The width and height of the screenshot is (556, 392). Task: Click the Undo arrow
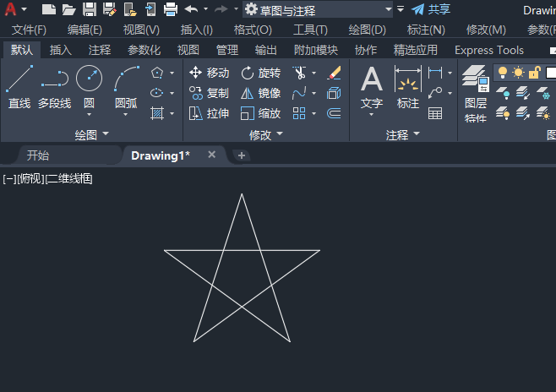point(192,9)
